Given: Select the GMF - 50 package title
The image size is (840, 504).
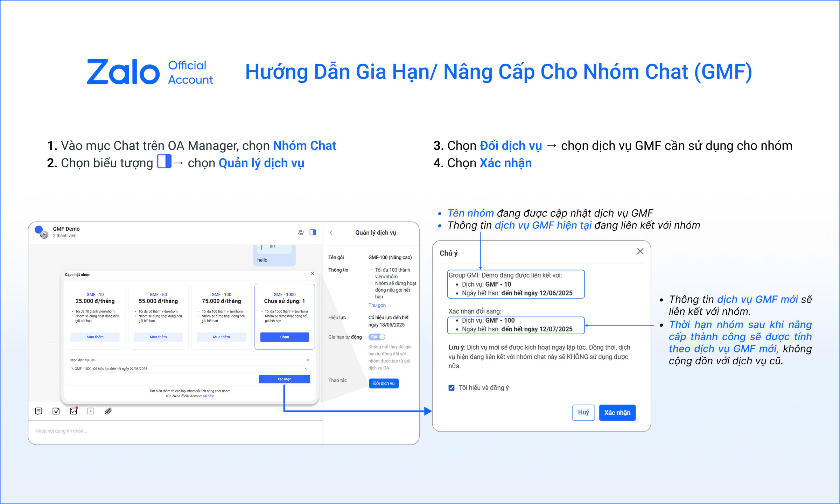Looking at the screenshot, I should pos(158,295).
